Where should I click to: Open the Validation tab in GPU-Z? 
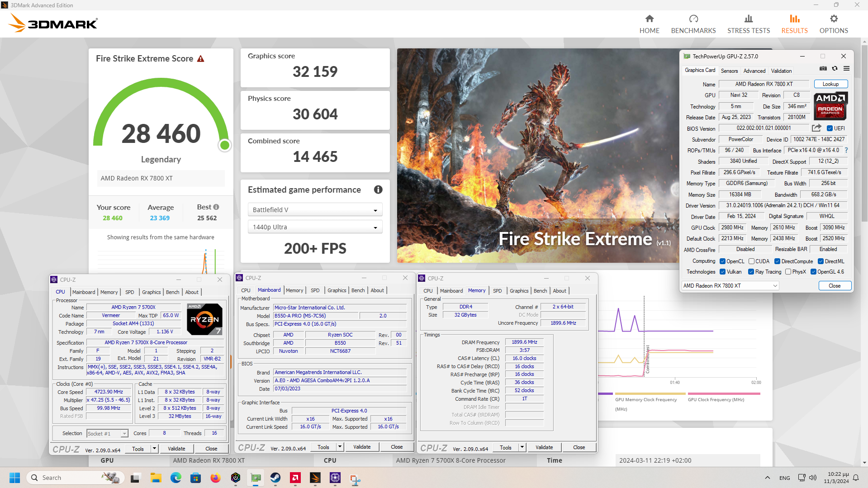tap(781, 71)
